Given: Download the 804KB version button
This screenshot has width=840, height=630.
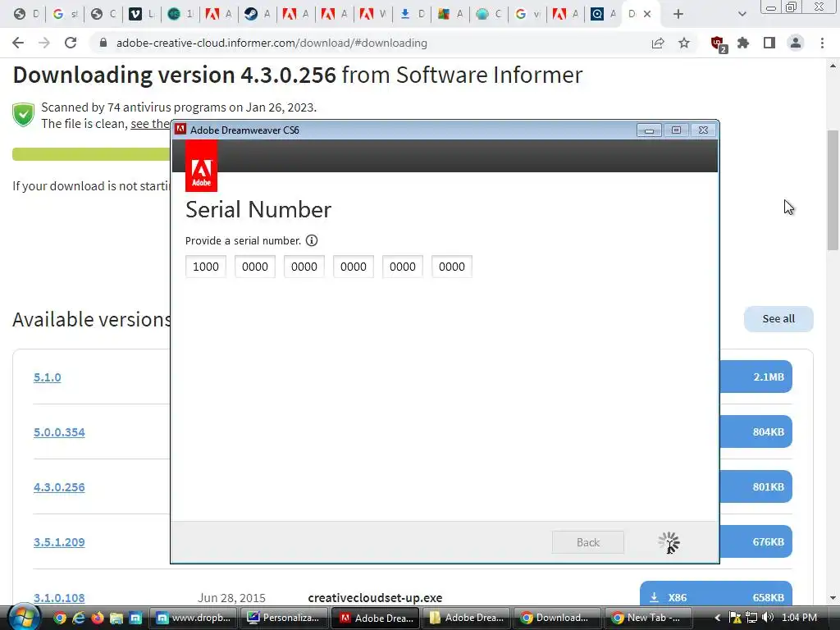Looking at the screenshot, I should (x=756, y=431).
